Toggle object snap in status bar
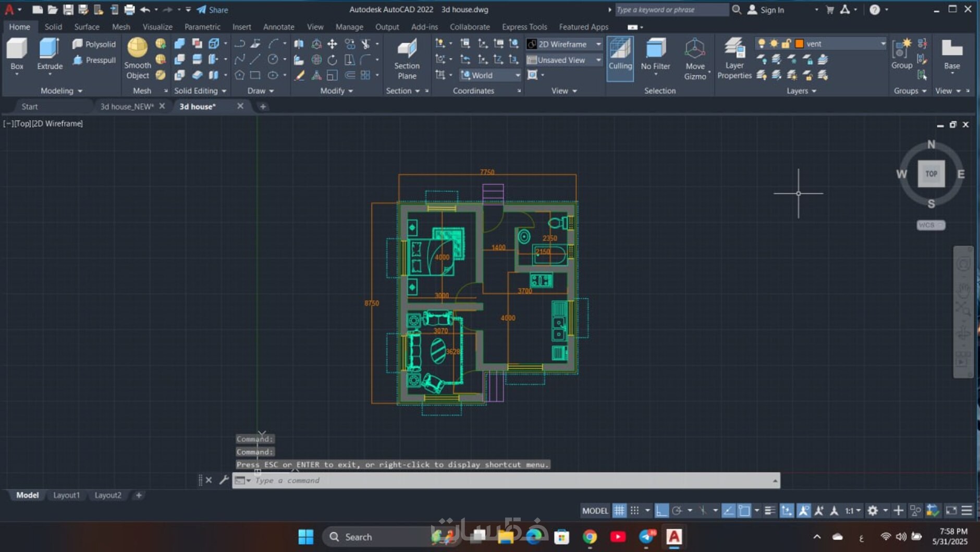Viewport: 980px width, 552px height. click(744, 511)
